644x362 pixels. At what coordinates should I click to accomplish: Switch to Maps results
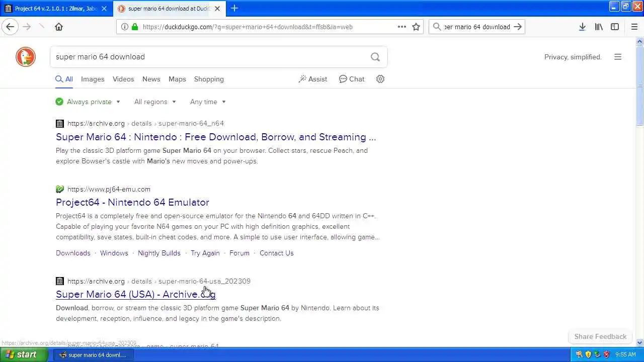[177, 79]
